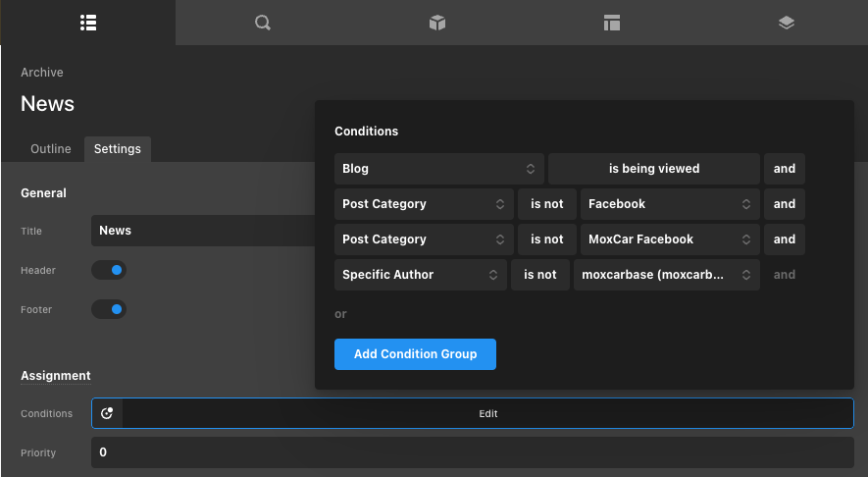Open the stacked layers icon tab

(x=787, y=22)
